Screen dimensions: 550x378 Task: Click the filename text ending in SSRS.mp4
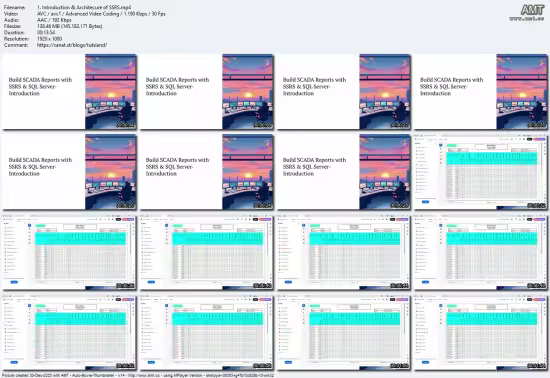[x=84, y=7]
